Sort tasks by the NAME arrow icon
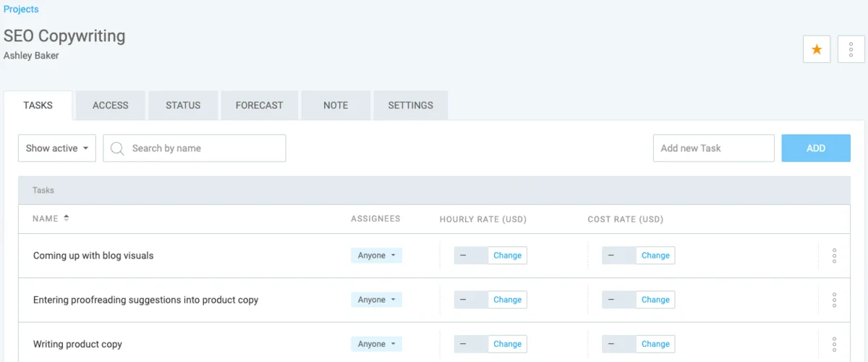This screenshot has width=868, height=362. pyautogui.click(x=67, y=218)
